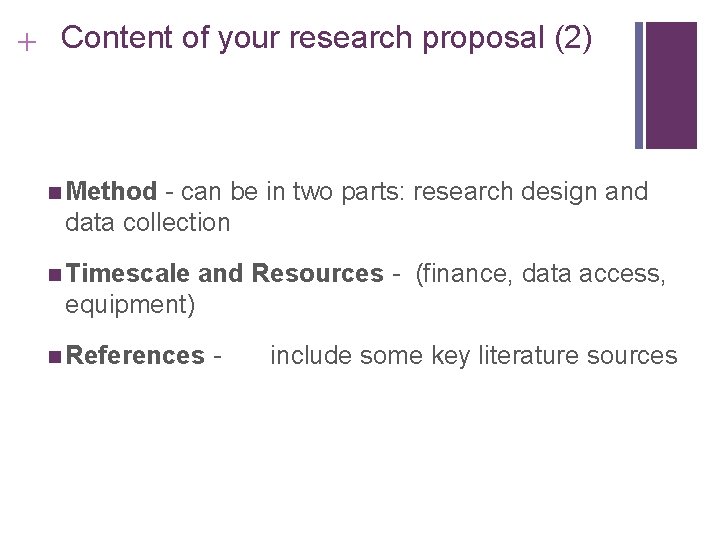
Task: Click the thin vertical bar beside purple block
Action: click(x=639, y=85)
